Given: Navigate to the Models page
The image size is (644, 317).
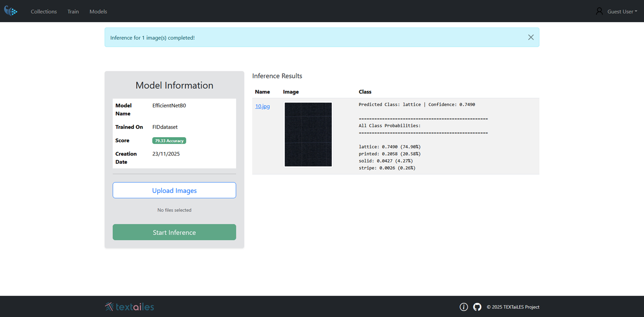Looking at the screenshot, I should pyautogui.click(x=98, y=12).
